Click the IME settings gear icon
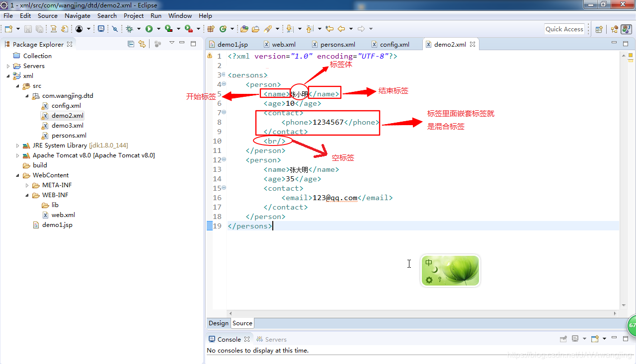 [x=429, y=280]
